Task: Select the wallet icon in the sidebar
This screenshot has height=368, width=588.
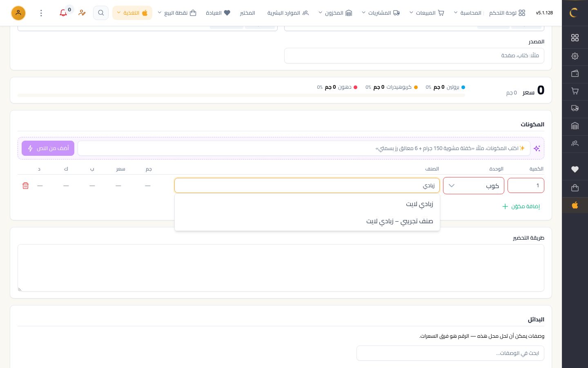Action: click(x=575, y=74)
